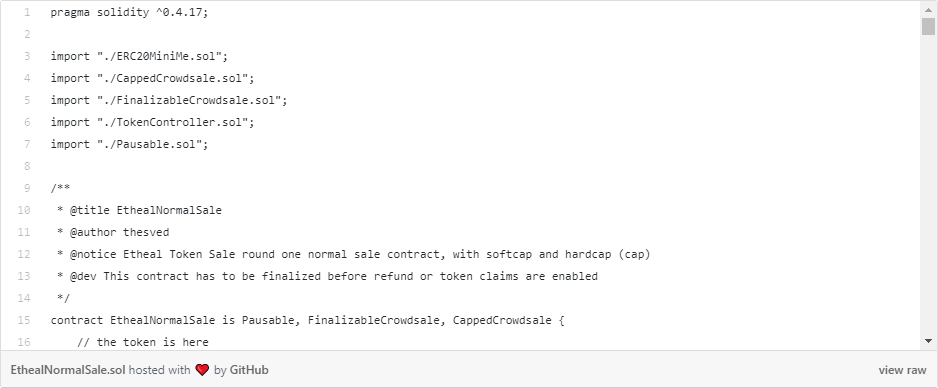Select line number 15
938x388 pixels.
pyautogui.click(x=24, y=320)
